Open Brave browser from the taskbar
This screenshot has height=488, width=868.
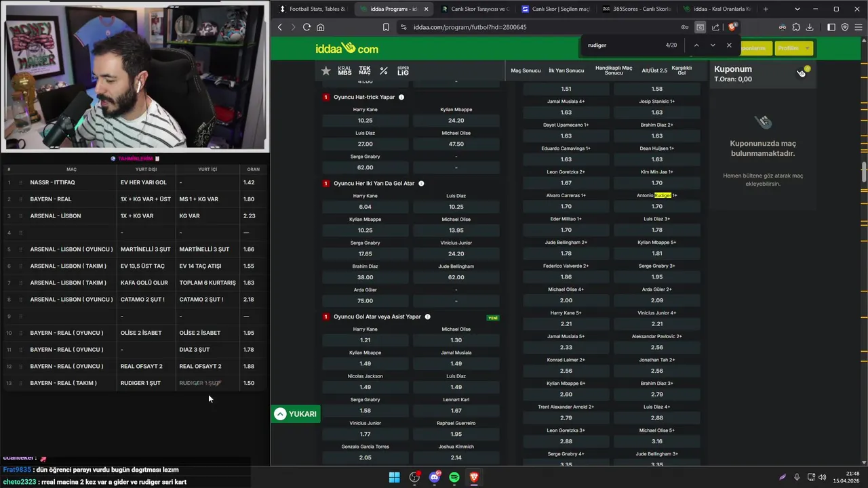pyautogui.click(x=474, y=477)
